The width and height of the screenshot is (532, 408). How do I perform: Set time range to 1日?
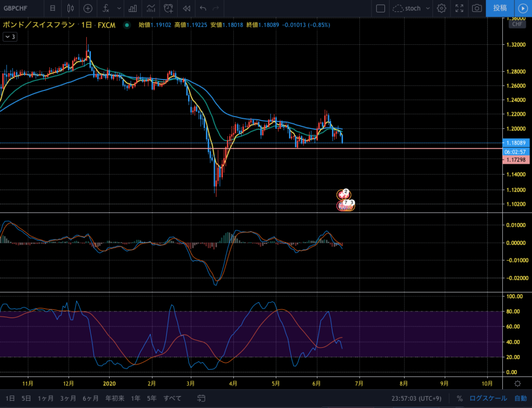[10, 398]
